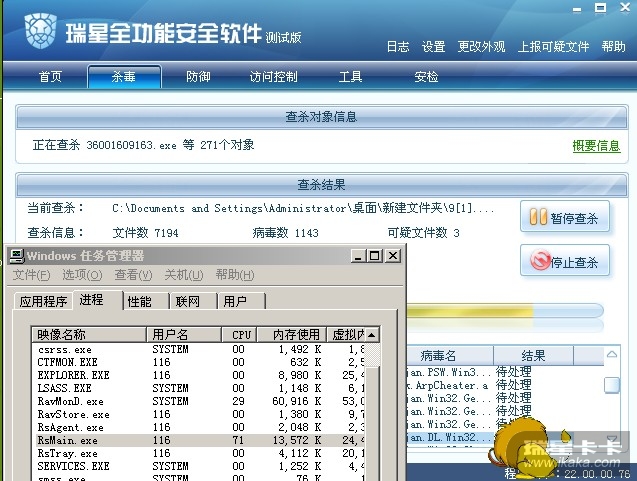Switch to 工具 tools tab

350,76
